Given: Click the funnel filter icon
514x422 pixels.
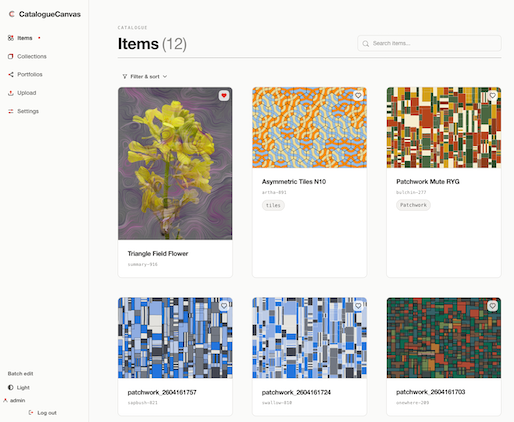Looking at the screenshot, I should (x=125, y=77).
